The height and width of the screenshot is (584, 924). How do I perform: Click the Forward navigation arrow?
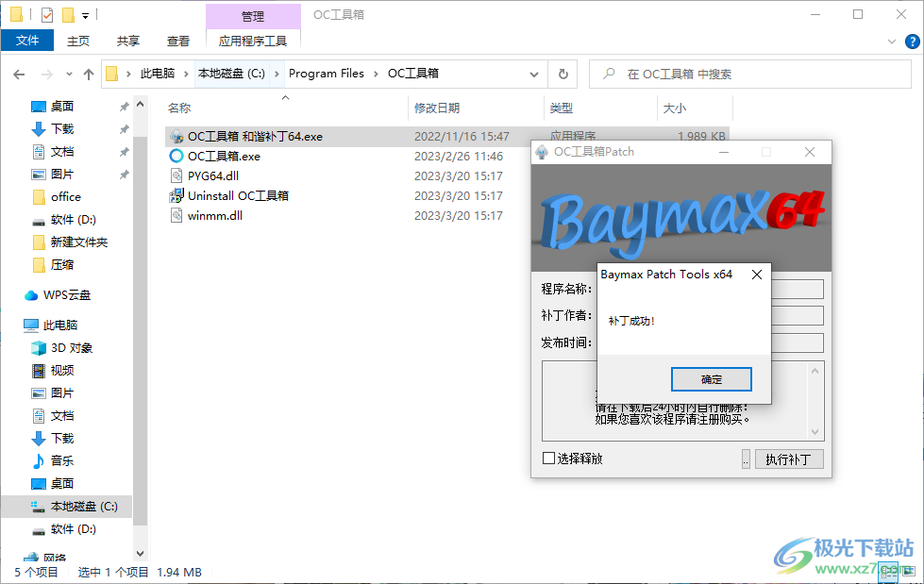click(46, 75)
